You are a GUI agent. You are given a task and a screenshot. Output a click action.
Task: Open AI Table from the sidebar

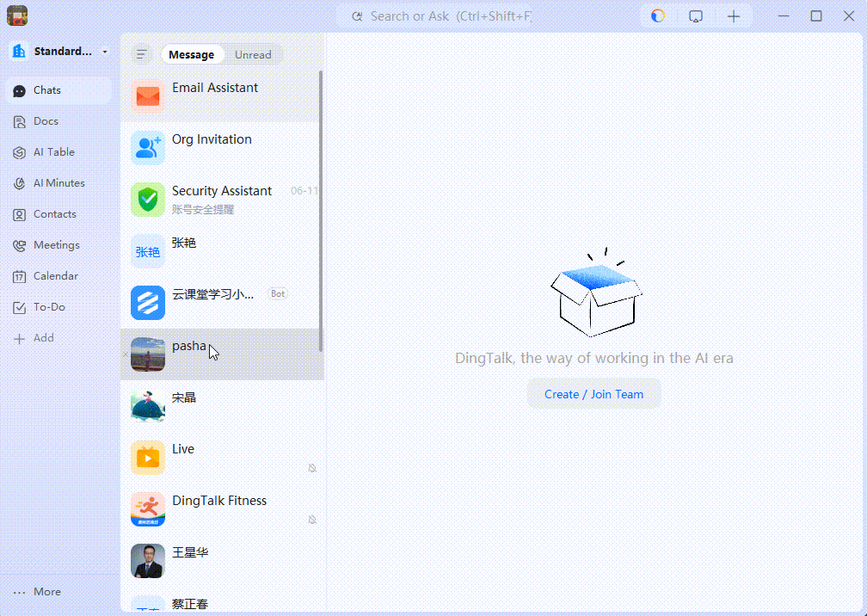(x=19, y=152)
